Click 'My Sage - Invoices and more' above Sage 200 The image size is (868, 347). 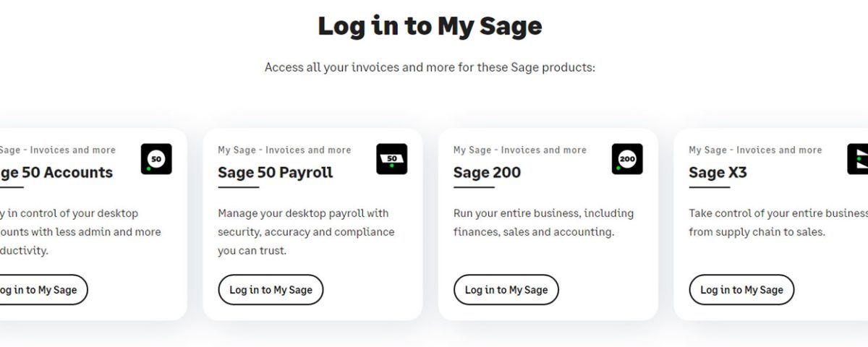[520, 150]
